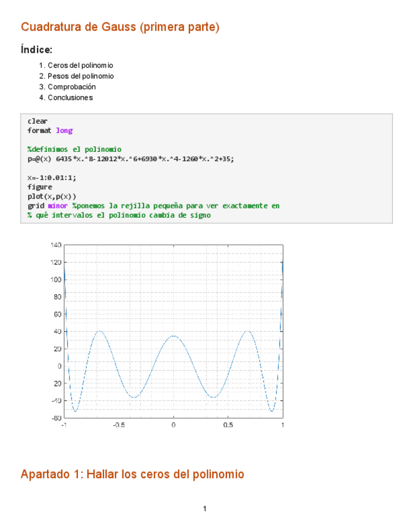The image size is (411, 532).
Task: Click the "plot(x,p(x))" code line
Action: pos(51,196)
